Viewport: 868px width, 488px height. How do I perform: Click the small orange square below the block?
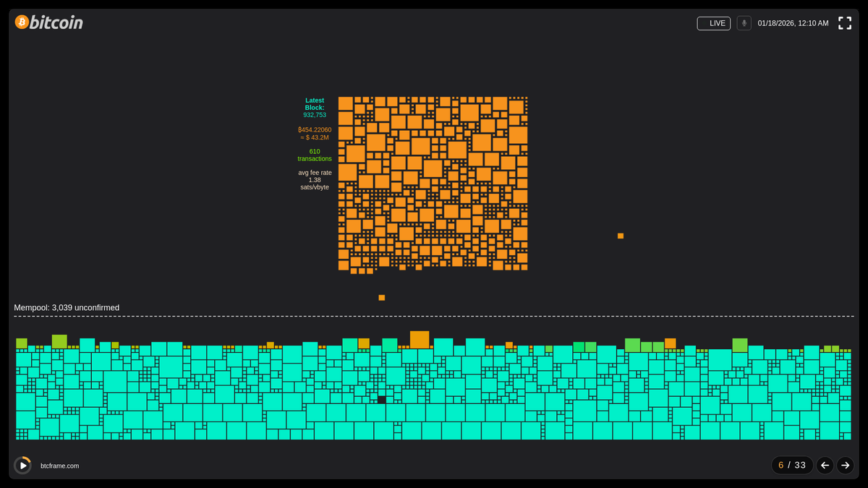[x=382, y=298]
